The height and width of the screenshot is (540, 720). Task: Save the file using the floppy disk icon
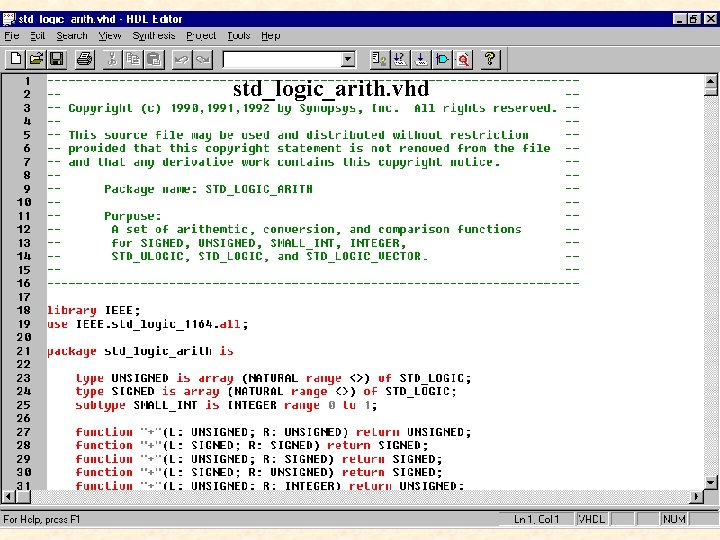[56, 59]
